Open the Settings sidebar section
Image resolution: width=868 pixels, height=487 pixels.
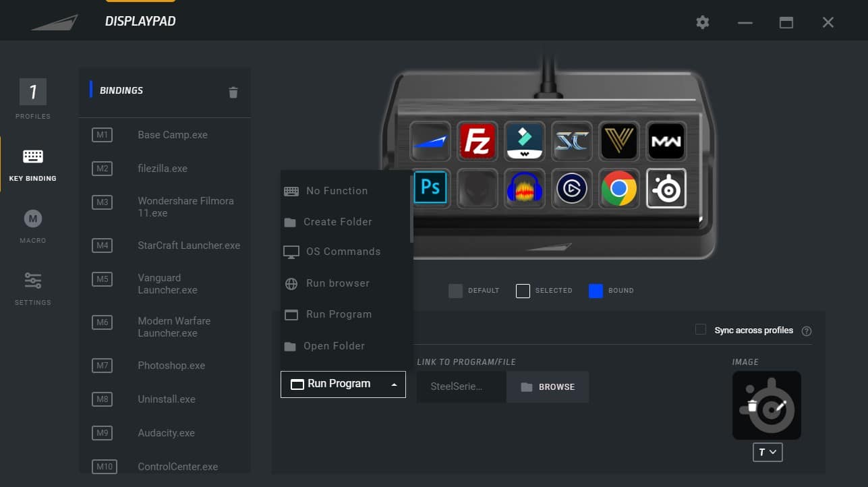click(x=33, y=288)
